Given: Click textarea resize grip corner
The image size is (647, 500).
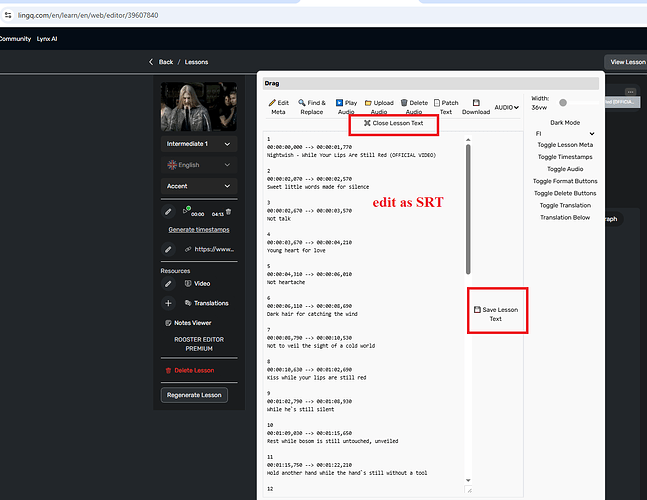Looking at the screenshot, I should [x=469, y=490].
